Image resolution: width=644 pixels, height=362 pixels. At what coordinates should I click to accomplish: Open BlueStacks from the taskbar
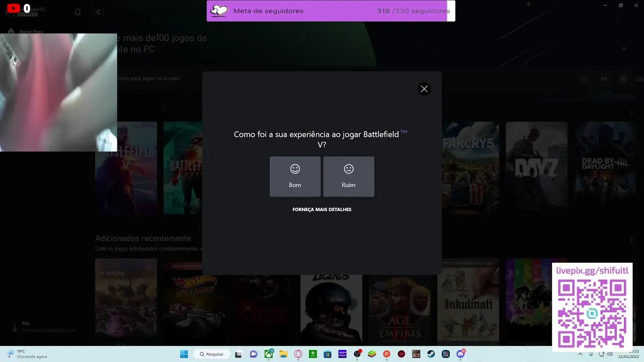pyautogui.click(x=372, y=354)
